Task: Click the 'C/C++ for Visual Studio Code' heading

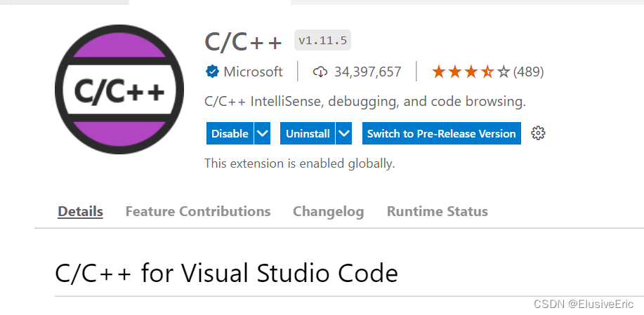Action: (226, 273)
